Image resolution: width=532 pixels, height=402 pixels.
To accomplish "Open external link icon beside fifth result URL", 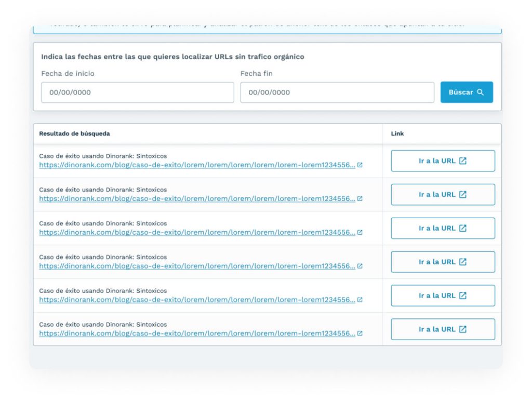I will (x=360, y=300).
